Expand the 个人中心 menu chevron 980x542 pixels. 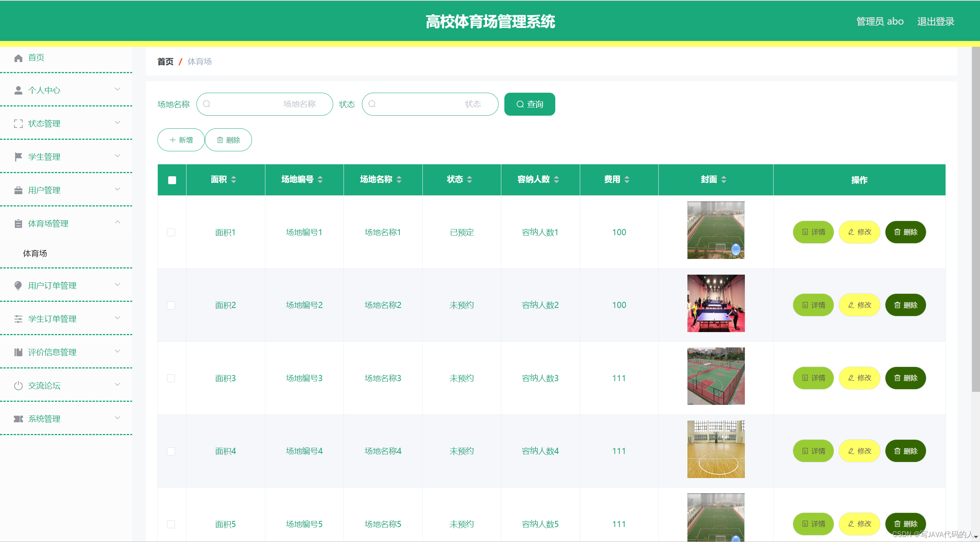tap(118, 89)
